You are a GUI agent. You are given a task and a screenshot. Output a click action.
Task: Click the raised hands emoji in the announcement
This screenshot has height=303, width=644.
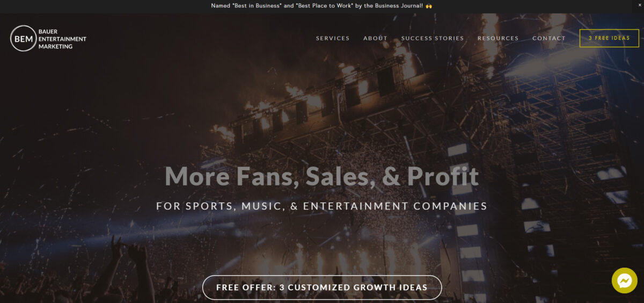[429, 5]
